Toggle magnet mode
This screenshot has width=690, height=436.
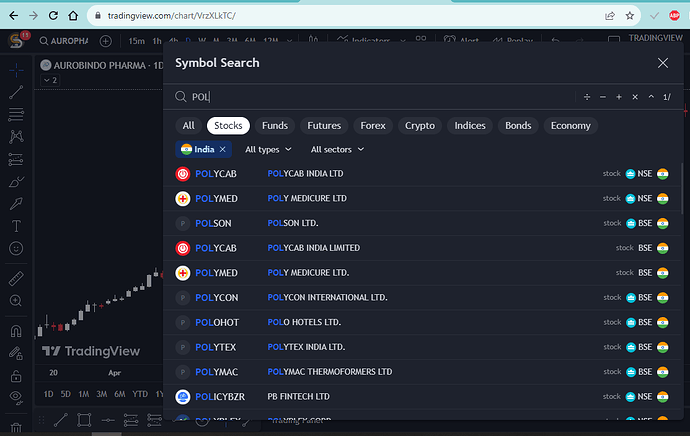(16, 331)
